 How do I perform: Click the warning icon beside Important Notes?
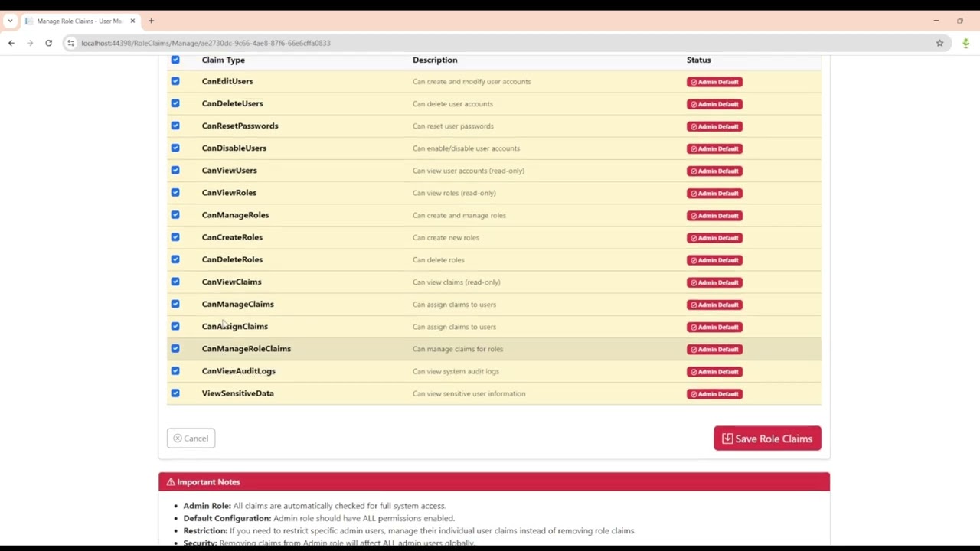tap(171, 482)
